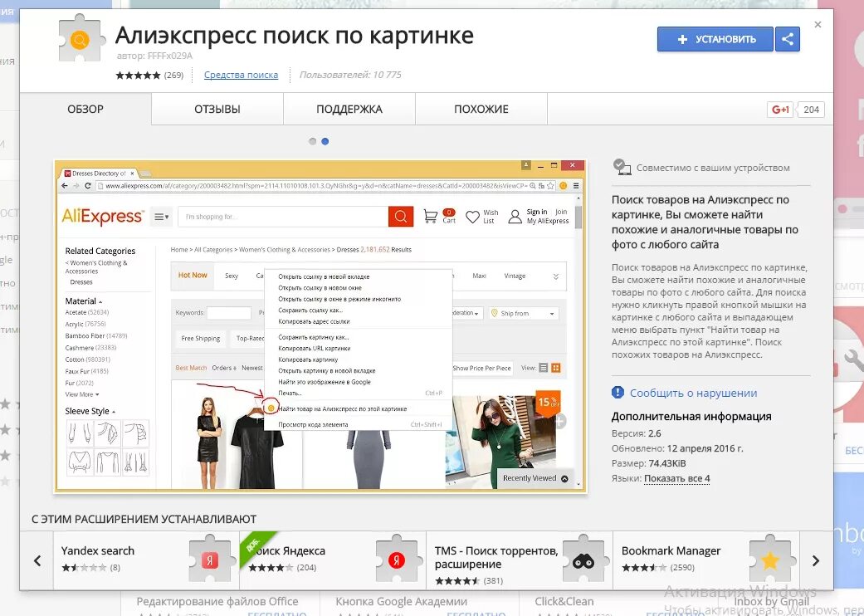Select Сохранить картинку как... context menu item
This screenshot has height=616, width=864.
(313, 337)
